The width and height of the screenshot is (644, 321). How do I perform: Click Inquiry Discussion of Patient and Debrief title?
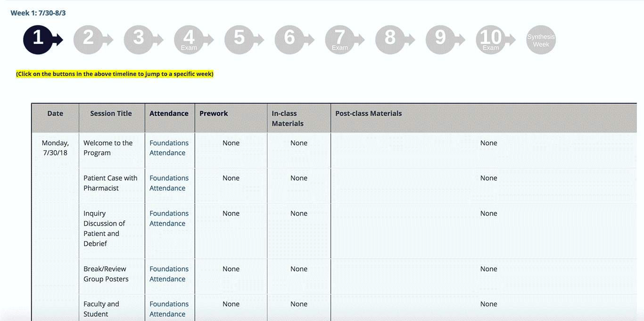coord(104,228)
